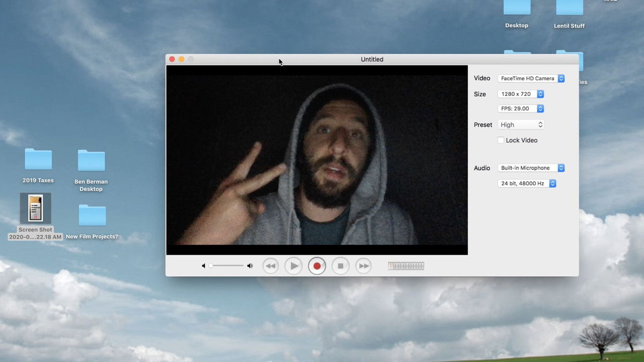
Task: Click the Fast Forward button
Action: pyautogui.click(x=363, y=266)
